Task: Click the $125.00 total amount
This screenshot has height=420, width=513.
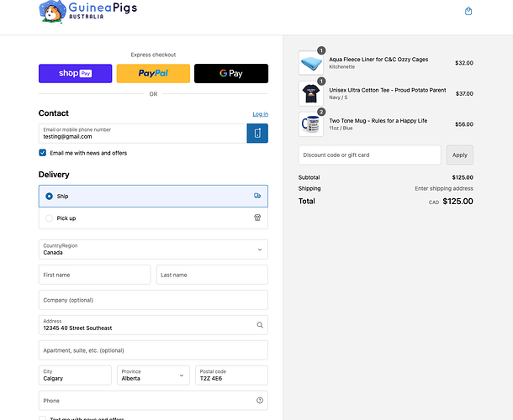Action: 457,202
